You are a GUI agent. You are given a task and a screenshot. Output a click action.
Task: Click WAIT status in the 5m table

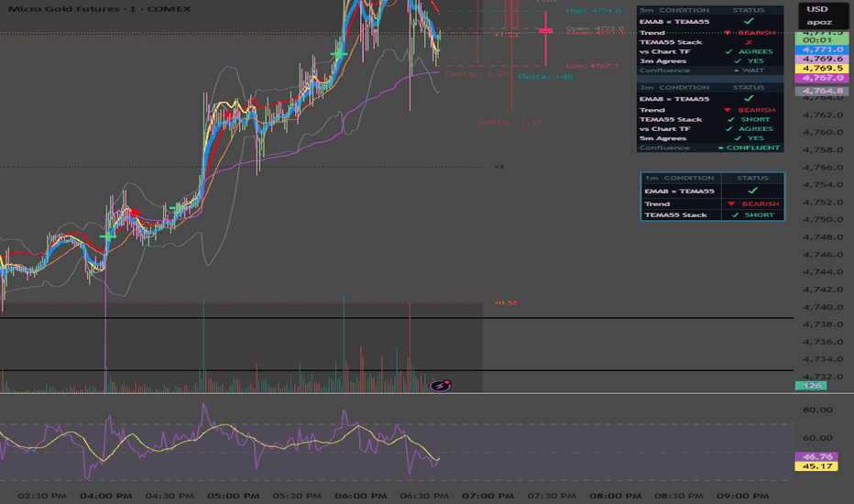point(752,71)
